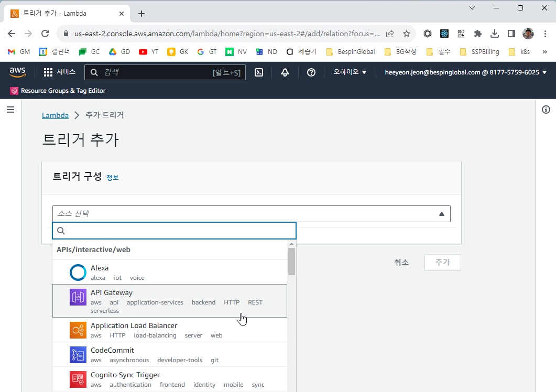This screenshot has height=392, width=556.
Task: Show more bookmarks with the chevron
Action: click(x=544, y=52)
